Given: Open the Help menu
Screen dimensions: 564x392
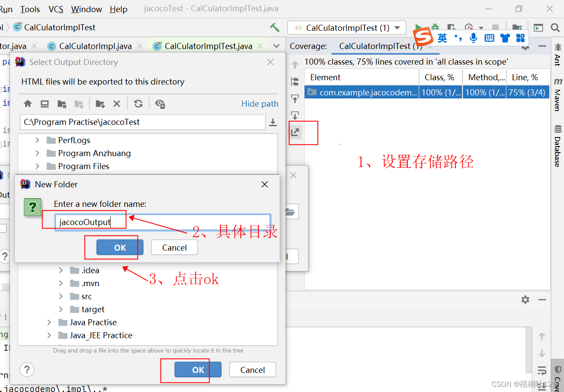Looking at the screenshot, I should click(118, 9).
